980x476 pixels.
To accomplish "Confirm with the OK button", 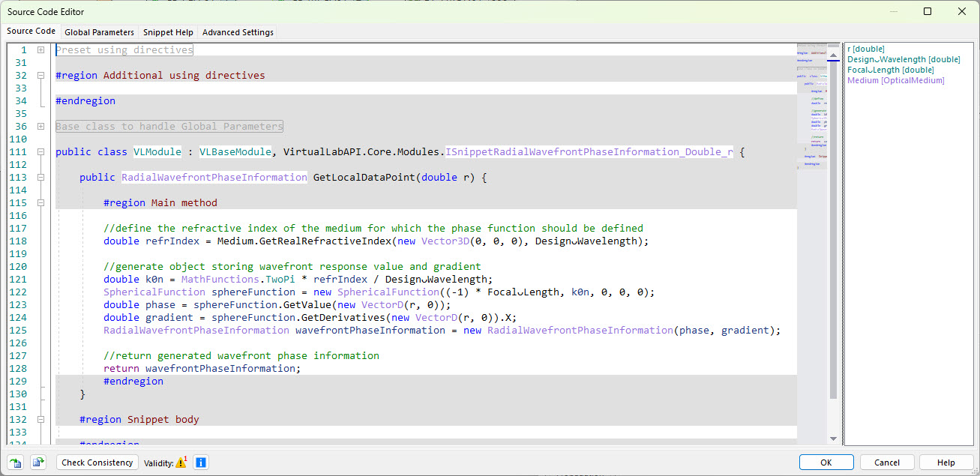I will pyautogui.click(x=826, y=463).
